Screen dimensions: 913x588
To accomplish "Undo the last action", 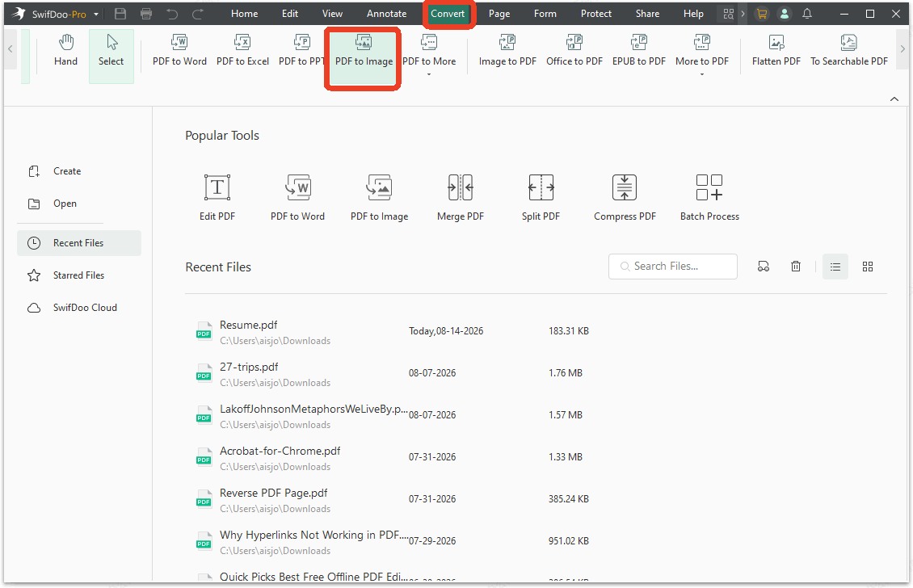I will pos(172,14).
